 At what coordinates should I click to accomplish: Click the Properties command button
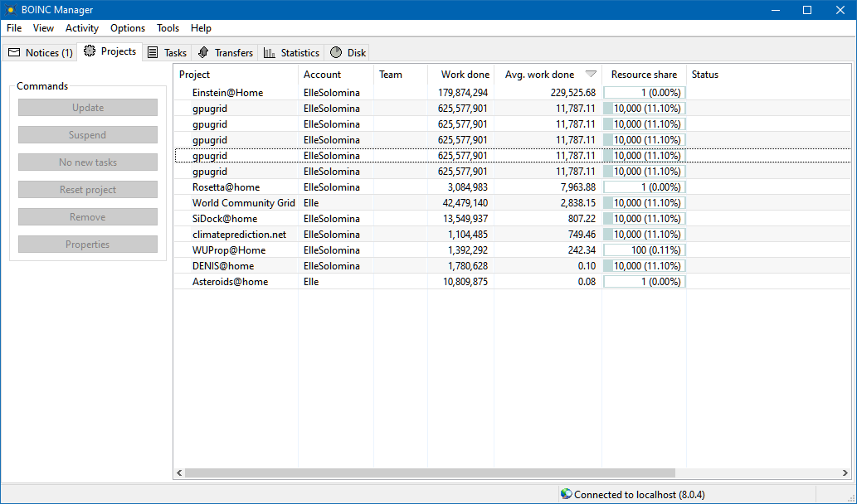(x=88, y=244)
